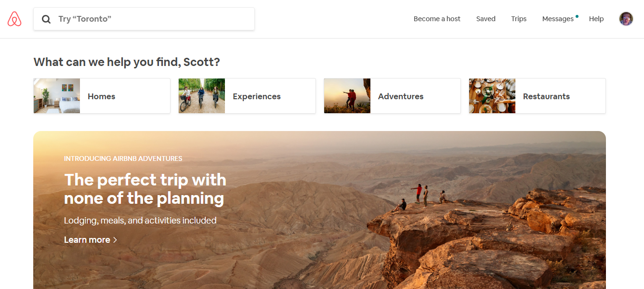
Task: Open Messages in the navigation
Action: (x=558, y=19)
